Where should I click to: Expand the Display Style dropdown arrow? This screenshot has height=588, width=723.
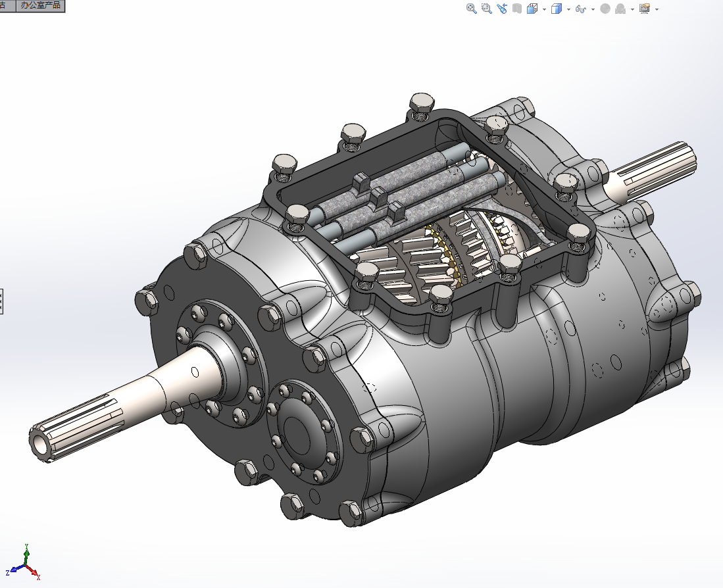pos(568,9)
